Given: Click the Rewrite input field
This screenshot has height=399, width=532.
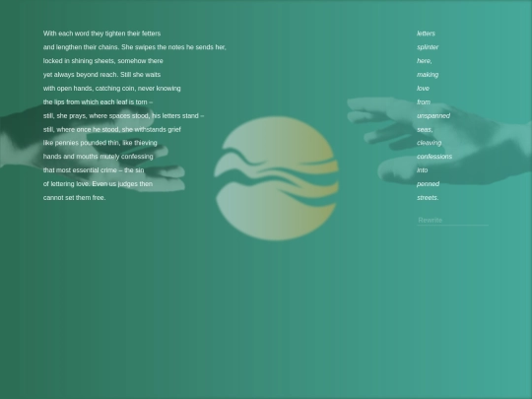Looking at the screenshot, I should point(452,221).
